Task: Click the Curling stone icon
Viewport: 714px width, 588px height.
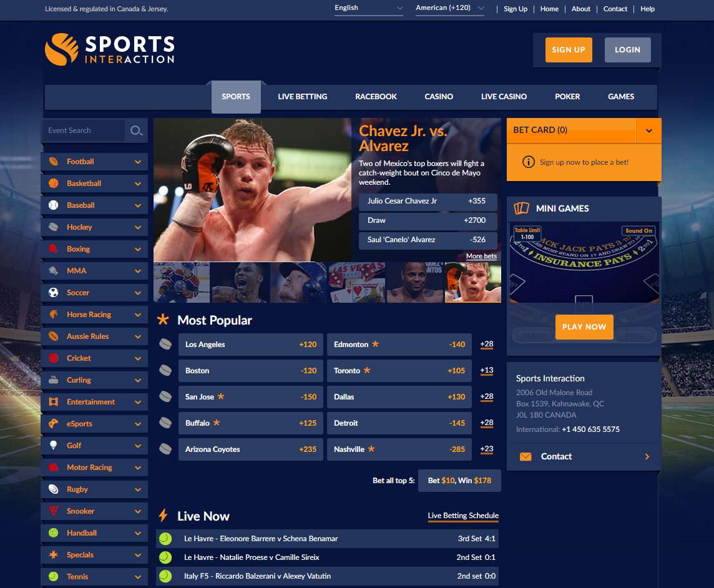Action: (x=53, y=380)
